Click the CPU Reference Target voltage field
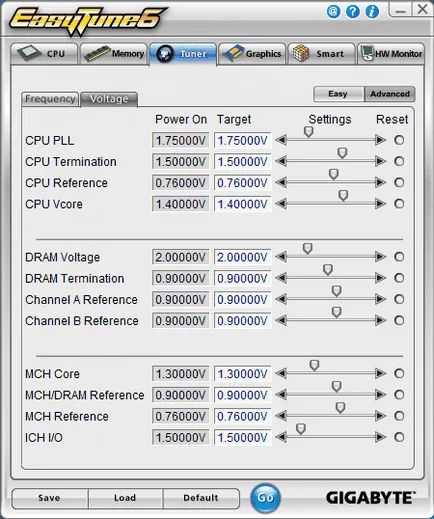The image size is (434, 519). 243,183
